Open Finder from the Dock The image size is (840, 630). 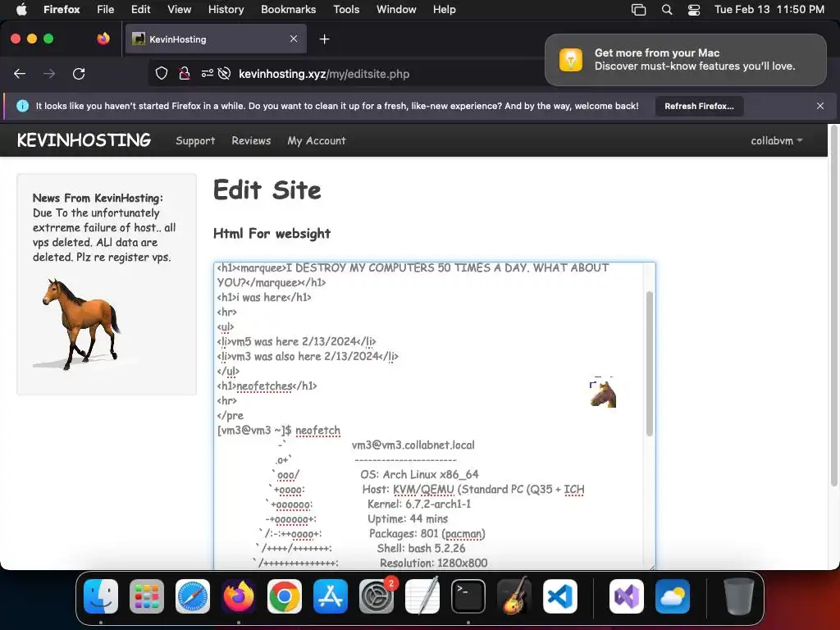[101, 596]
